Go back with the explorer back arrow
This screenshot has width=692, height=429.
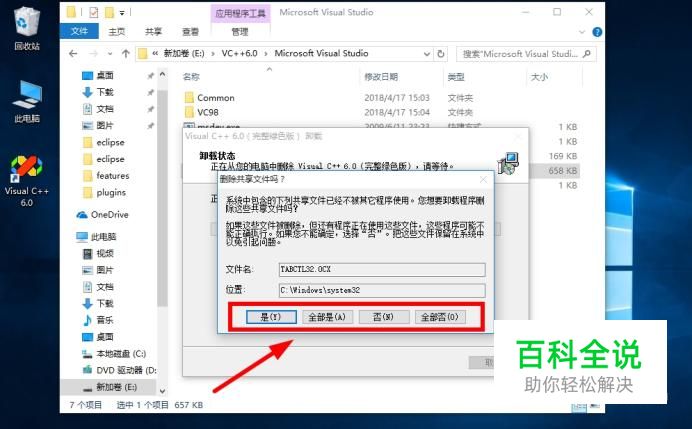click(x=73, y=54)
